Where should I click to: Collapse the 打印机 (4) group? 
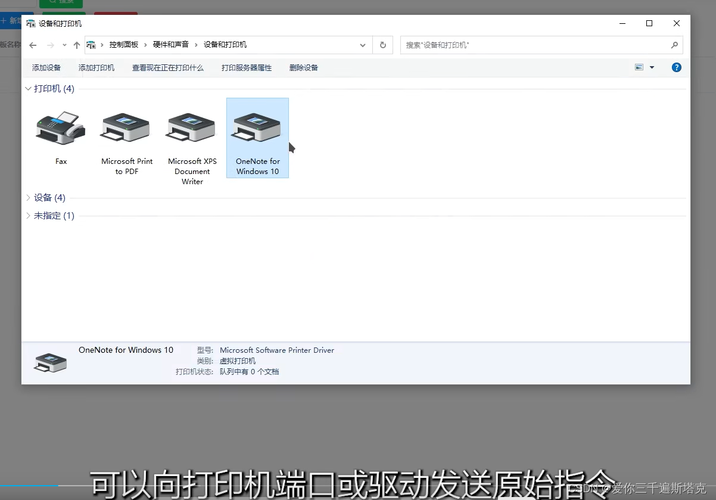point(28,89)
